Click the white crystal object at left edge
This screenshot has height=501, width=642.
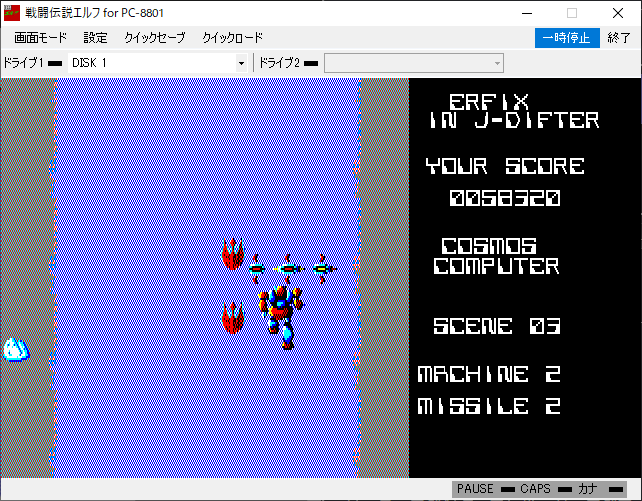16,350
